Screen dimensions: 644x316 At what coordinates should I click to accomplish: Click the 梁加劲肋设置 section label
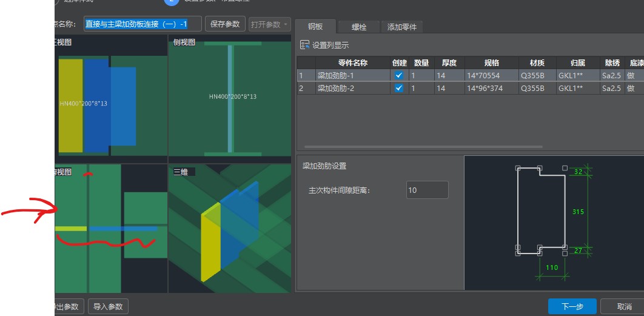(324, 166)
